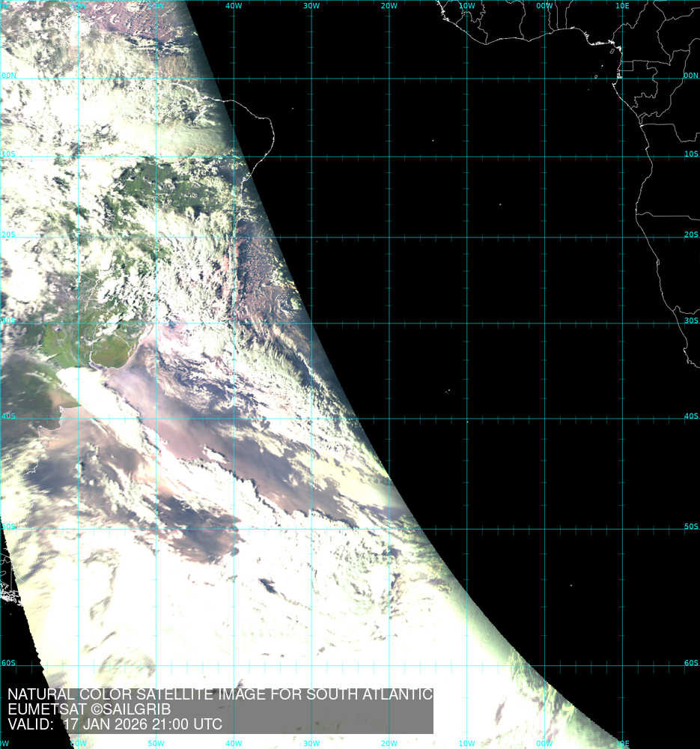Screen dimensions: 700x749
Task: Click the 10E longitude label at top
Action: tap(621, 5)
